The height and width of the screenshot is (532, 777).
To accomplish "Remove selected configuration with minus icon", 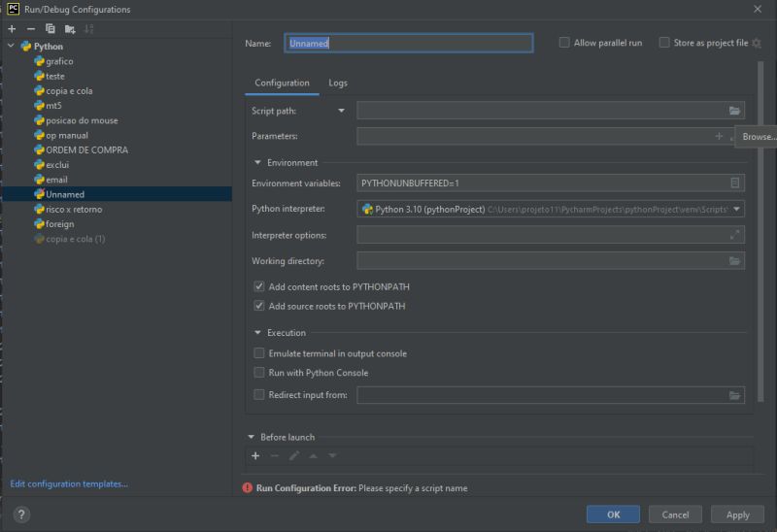I will [31, 29].
